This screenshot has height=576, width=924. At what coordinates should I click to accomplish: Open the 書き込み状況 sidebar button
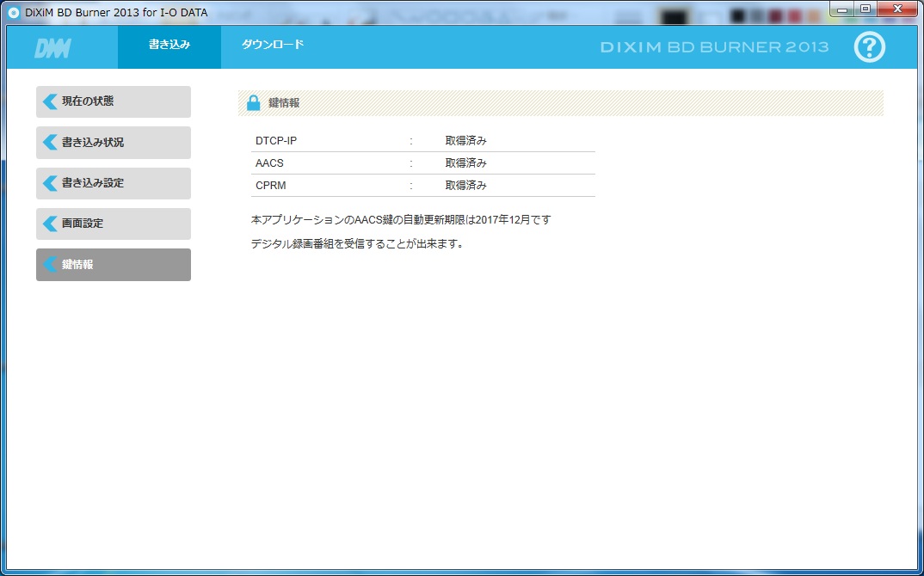point(114,143)
